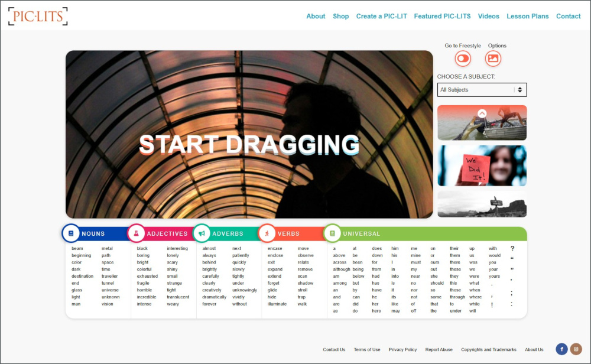The height and width of the screenshot is (364, 591).
Task: Open the Facebook page icon
Action: coord(561,349)
